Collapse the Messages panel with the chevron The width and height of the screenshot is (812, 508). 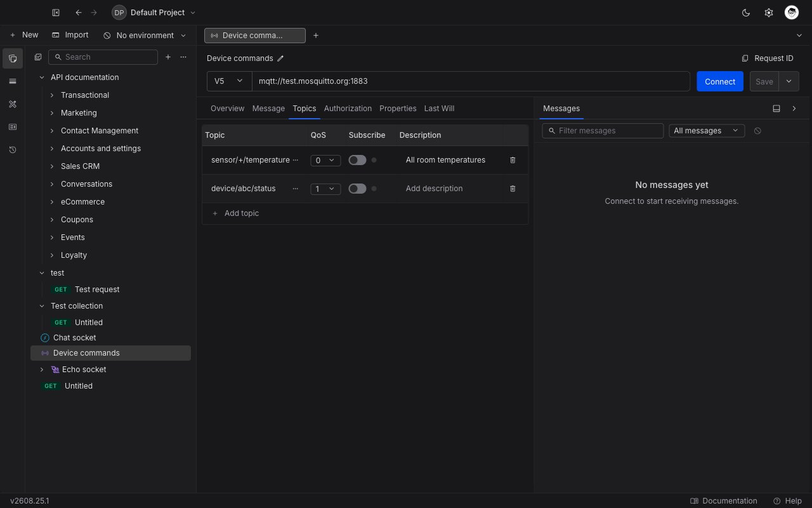(794, 109)
